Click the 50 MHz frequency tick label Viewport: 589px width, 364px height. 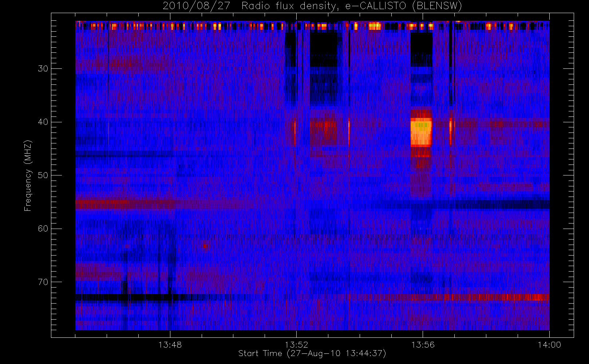43,175
